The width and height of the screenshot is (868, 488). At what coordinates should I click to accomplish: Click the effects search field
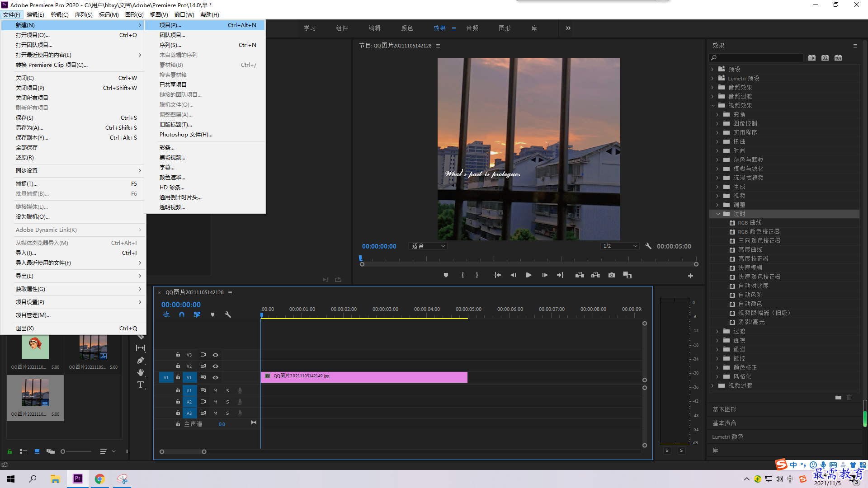[756, 58]
